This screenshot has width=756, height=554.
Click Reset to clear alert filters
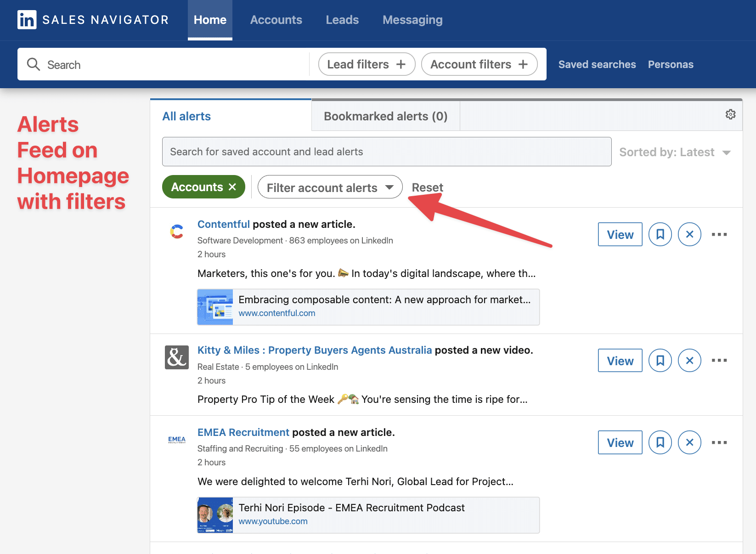pos(427,187)
